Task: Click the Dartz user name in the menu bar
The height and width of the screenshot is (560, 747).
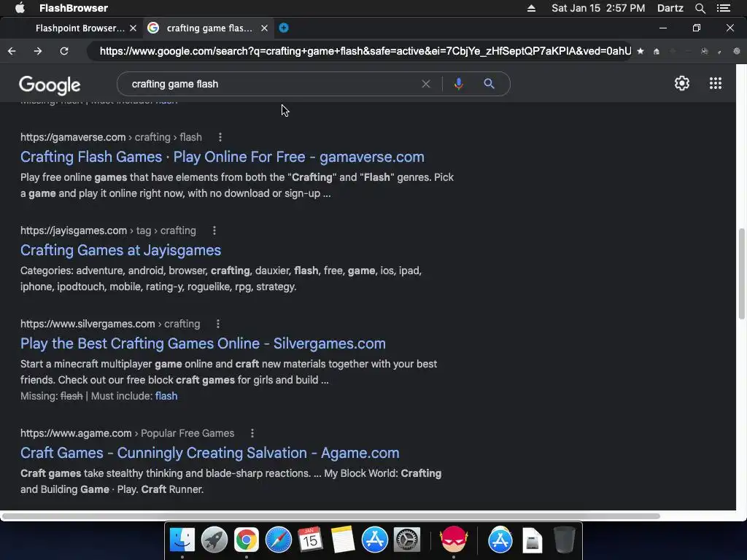Action: click(670, 8)
